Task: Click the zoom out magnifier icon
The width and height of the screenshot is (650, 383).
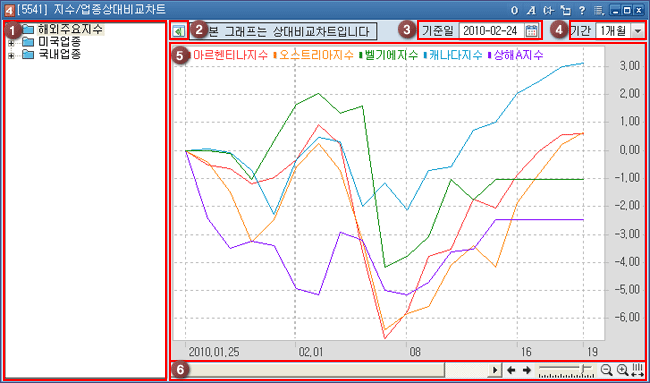Action: (x=606, y=370)
